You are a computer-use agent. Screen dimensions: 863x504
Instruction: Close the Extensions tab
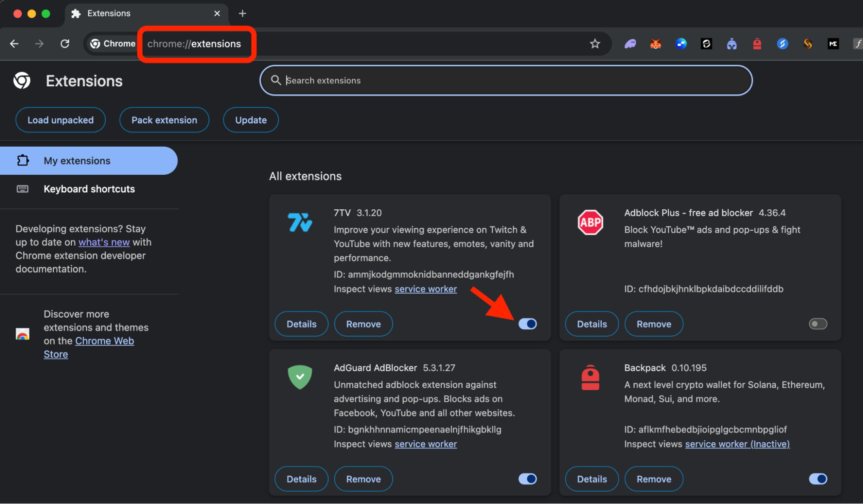click(x=217, y=13)
